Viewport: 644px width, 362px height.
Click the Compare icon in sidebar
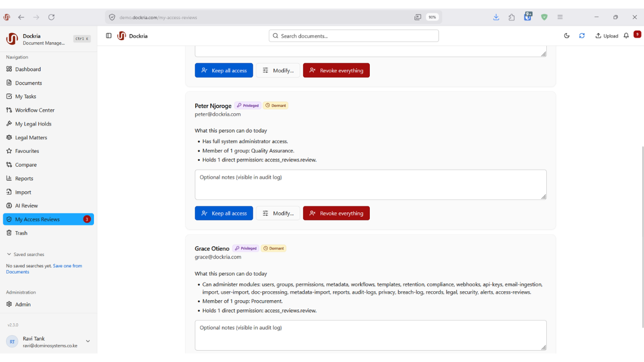click(x=9, y=165)
